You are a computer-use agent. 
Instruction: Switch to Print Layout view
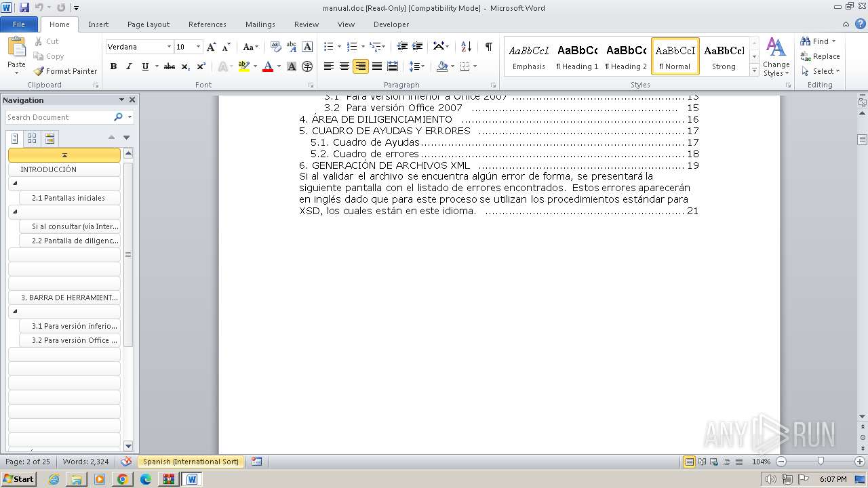[x=689, y=462]
